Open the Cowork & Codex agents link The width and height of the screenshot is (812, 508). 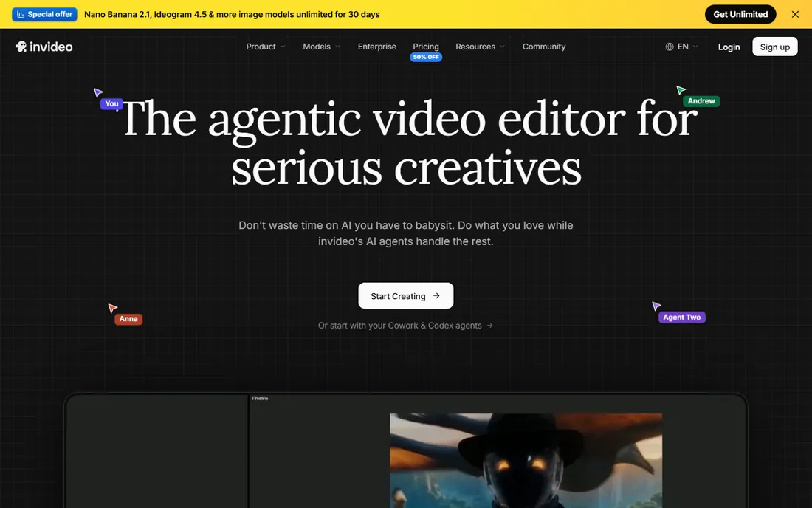point(405,325)
